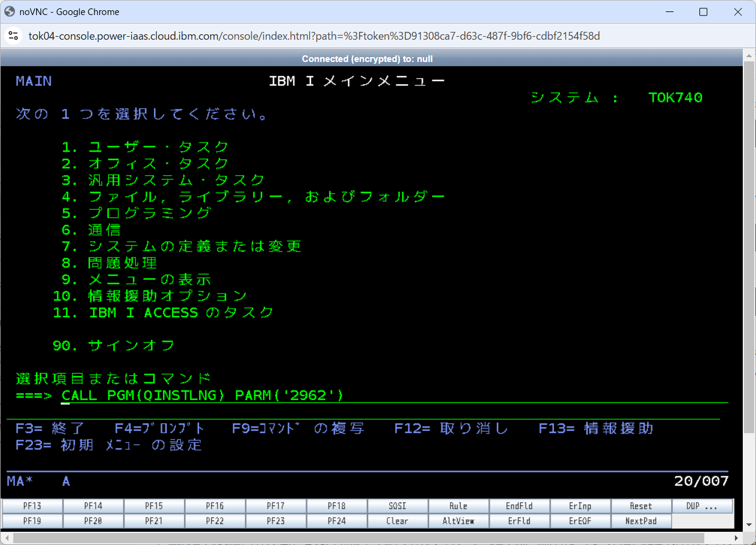Image resolution: width=756 pixels, height=545 pixels.
Task: Click the PF16 keypad button
Action: click(x=215, y=507)
